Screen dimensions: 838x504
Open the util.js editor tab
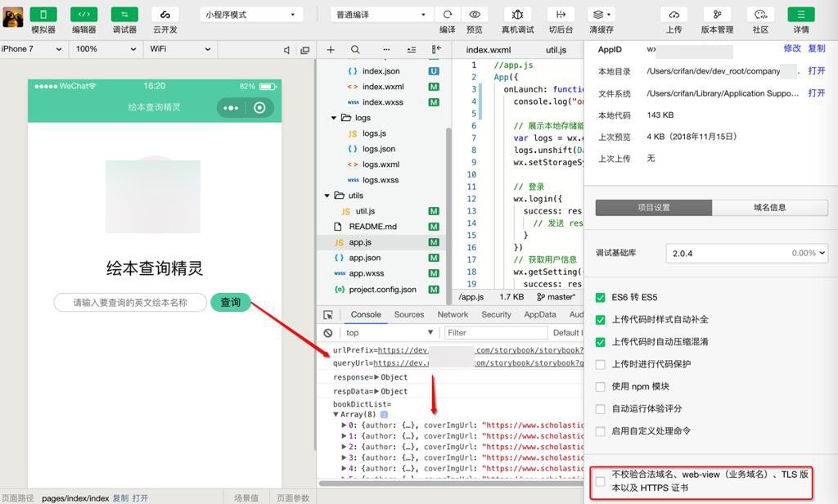pos(556,50)
